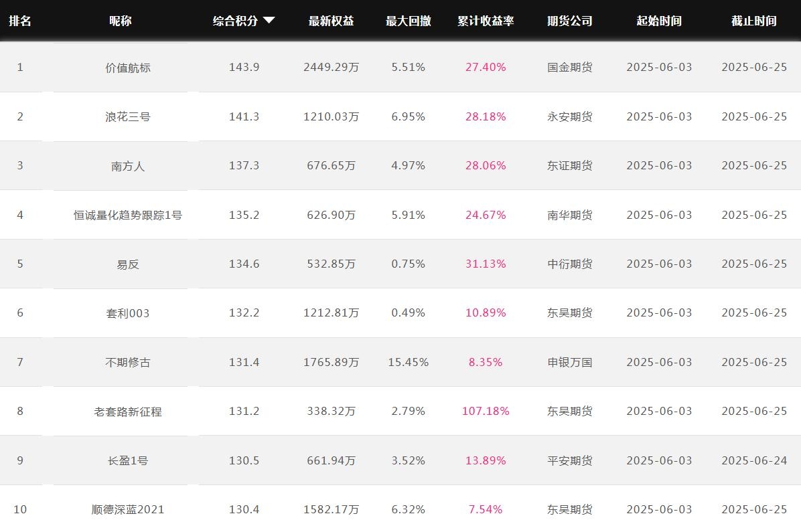Click score 143.9 cell
Viewport: 801px width, 532px height.
[244, 68]
